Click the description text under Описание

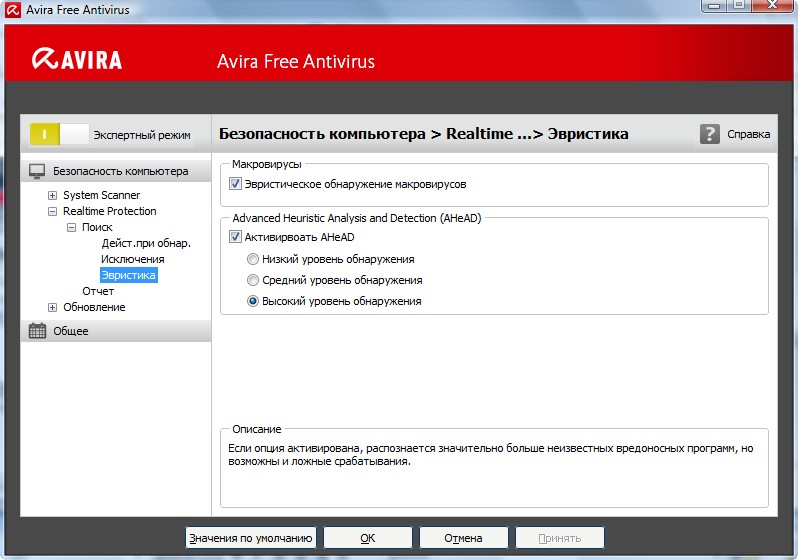click(491, 455)
